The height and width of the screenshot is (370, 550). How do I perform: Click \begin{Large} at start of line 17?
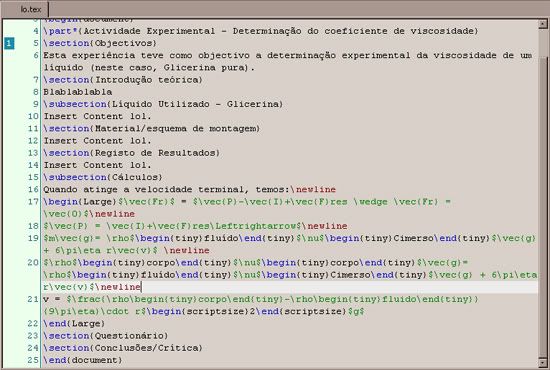click(80, 202)
